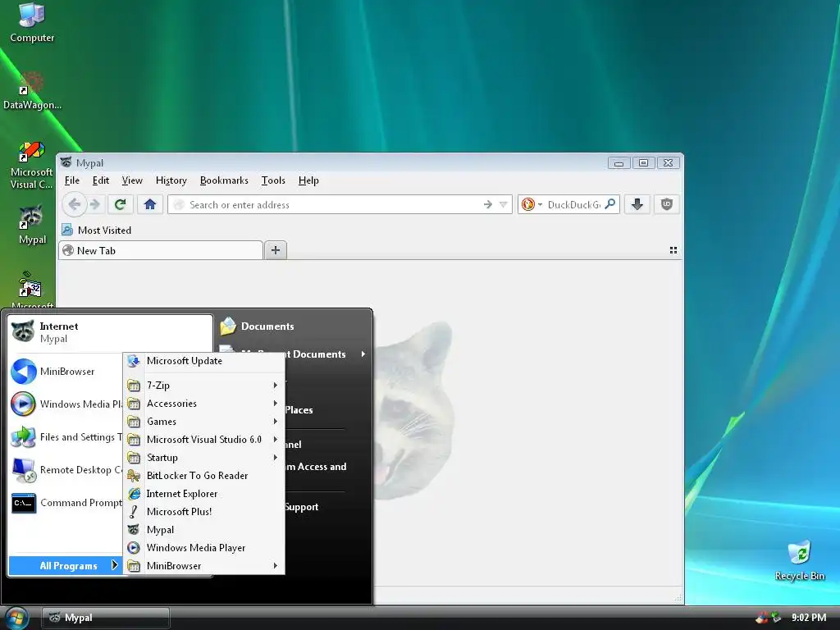Click the Go arrow in address bar
This screenshot has height=630, width=840.
coord(487,204)
